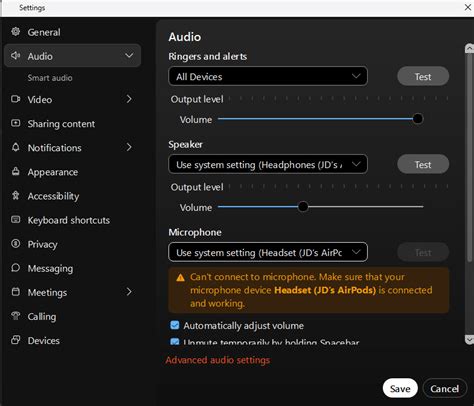Open Ringers and alerts All Devices dropdown

[x=268, y=76]
